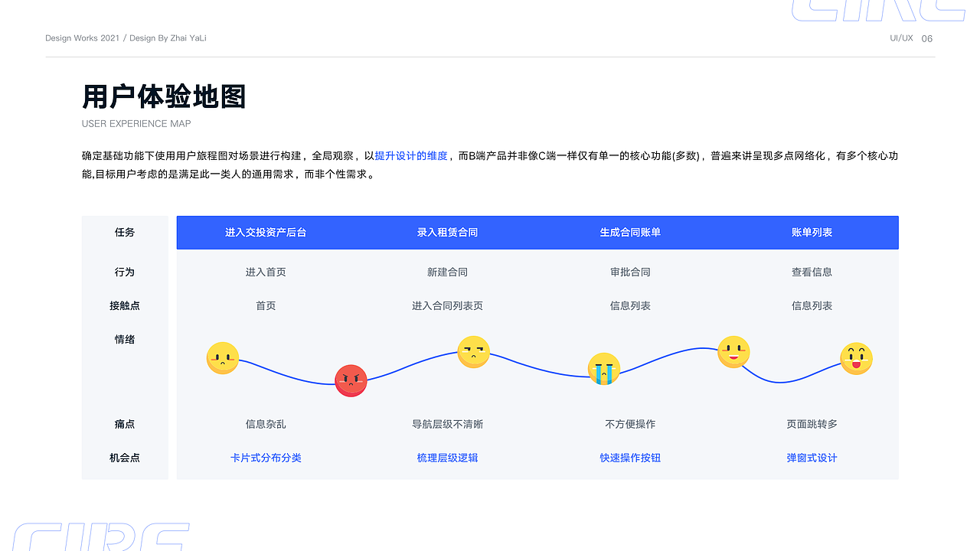Click the 任务 row label

(x=125, y=233)
